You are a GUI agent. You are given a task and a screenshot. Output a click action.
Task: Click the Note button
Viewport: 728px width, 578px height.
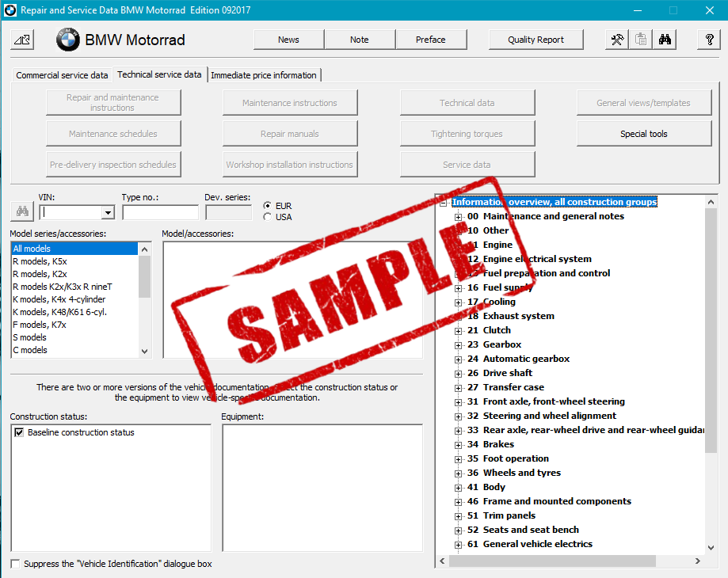click(360, 40)
